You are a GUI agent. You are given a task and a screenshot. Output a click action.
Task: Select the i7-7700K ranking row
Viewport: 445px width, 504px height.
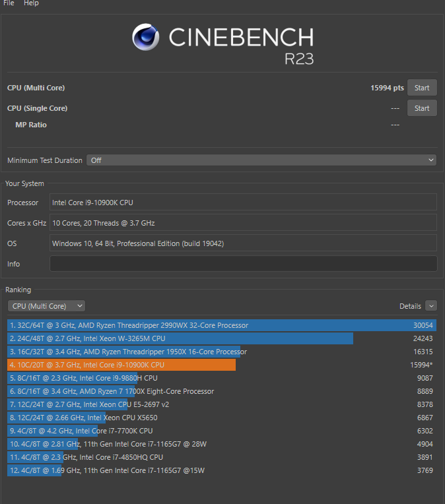[x=222, y=431]
